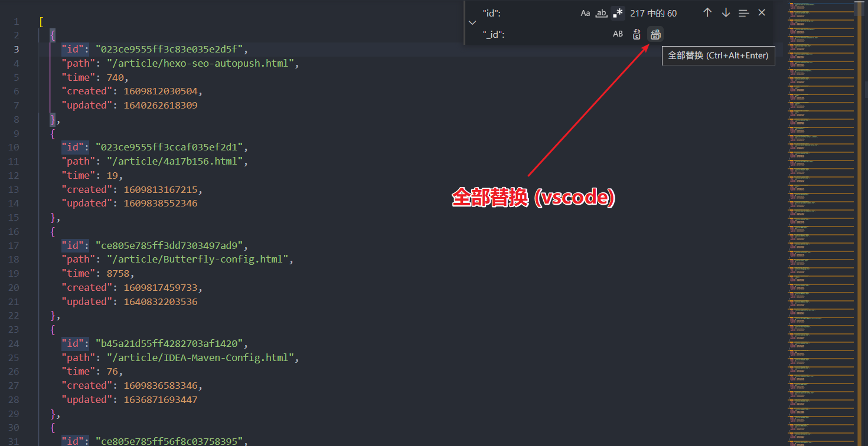Click the Replace All icon
The image size is (868, 446).
(x=655, y=34)
